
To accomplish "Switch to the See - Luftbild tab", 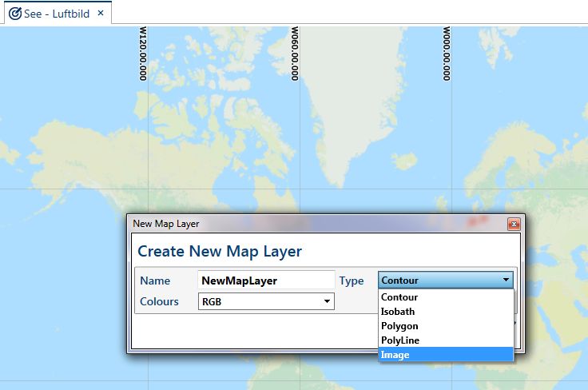I will click(56, 14).
